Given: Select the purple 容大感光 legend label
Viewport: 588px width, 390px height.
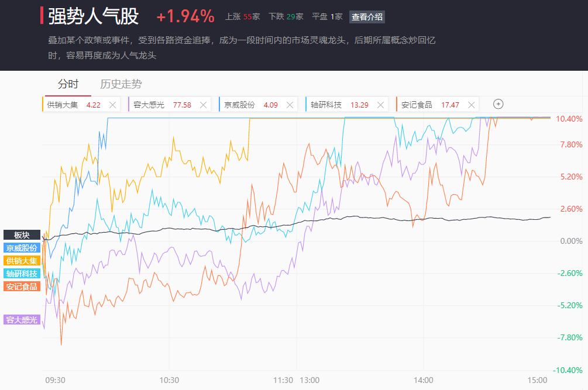Looking at the screenshot, I should click(x=22, y=320).
